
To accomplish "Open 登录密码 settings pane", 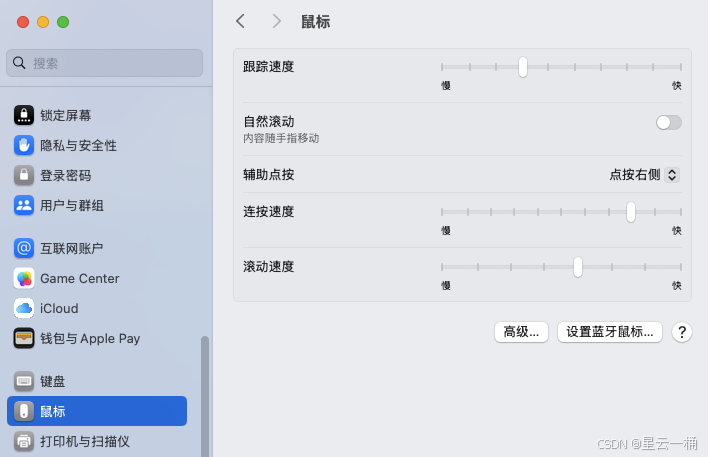I will tap(97, 175).
